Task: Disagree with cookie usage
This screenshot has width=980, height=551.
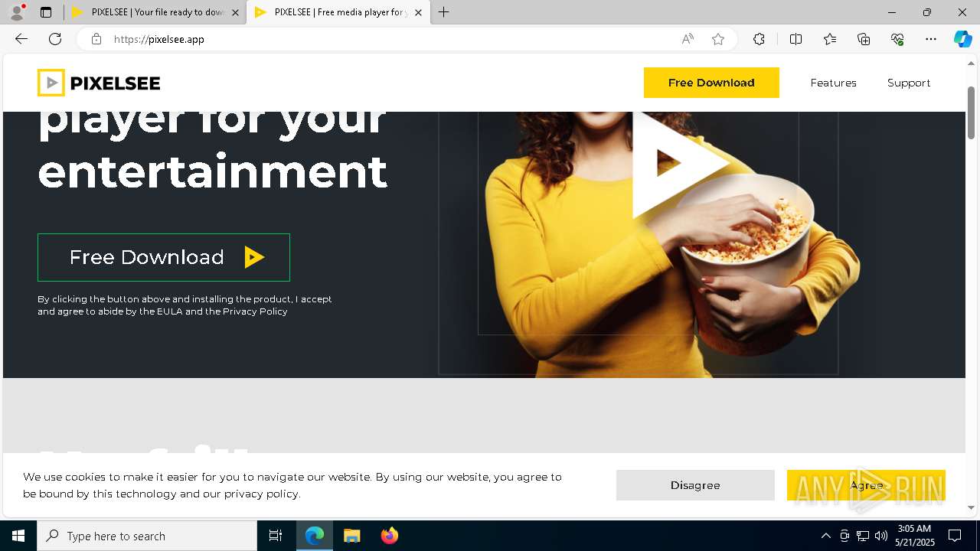Action: click(x=695, y=485)
